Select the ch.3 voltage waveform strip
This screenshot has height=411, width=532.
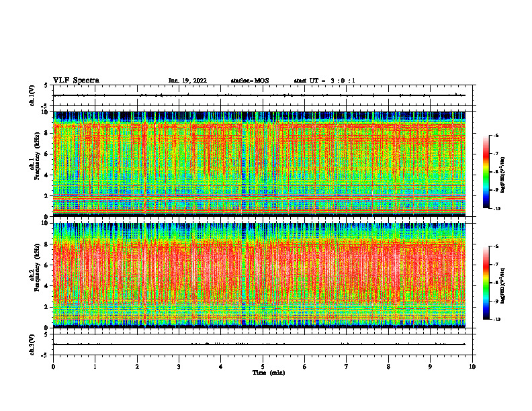(x=263, y=345)
